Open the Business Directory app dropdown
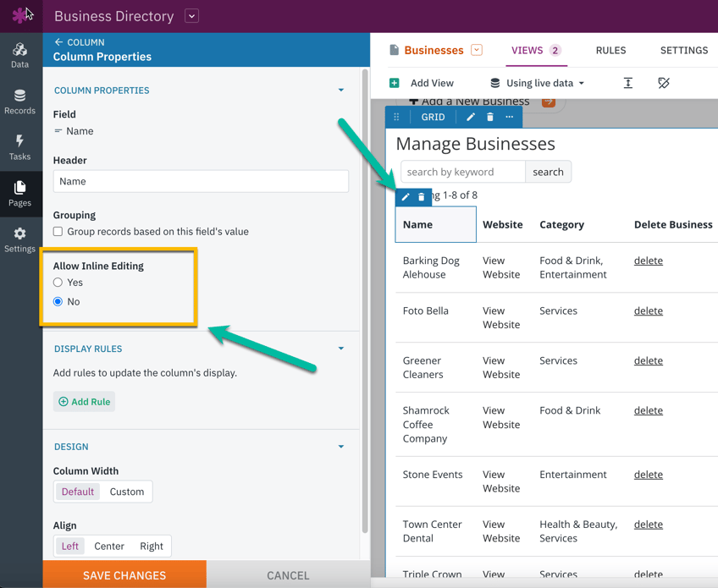Image resolution: width=718 pixels, height=588 pixels. pyautogui.click(x=192, y=16)
